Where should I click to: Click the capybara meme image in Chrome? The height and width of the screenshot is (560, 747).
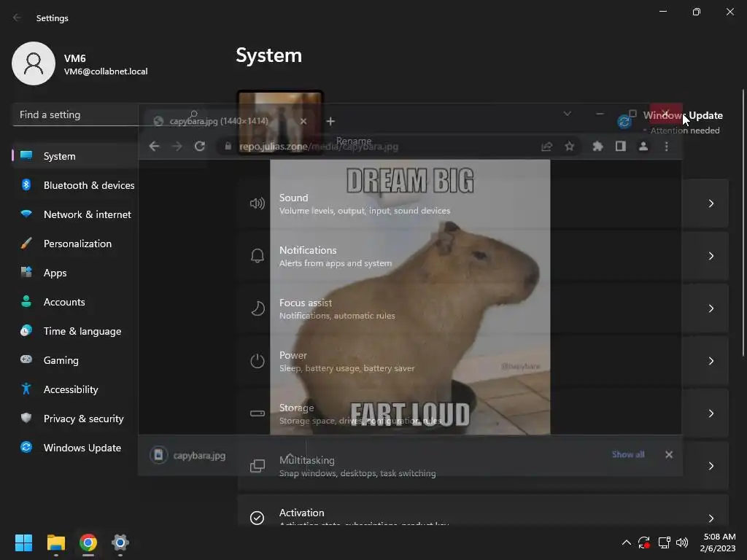click(410, 297)
